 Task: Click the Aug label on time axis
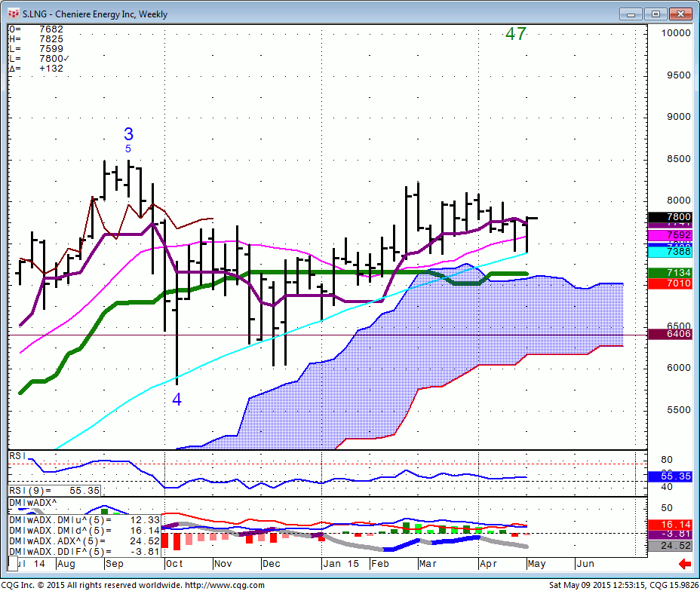tap(66, 564)
